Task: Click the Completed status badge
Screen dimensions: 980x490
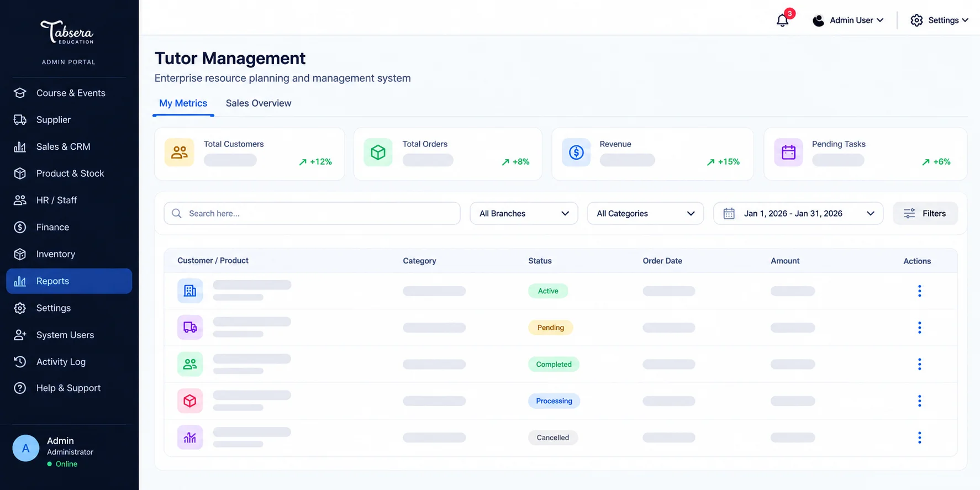Action: click(x=554, y=364)
